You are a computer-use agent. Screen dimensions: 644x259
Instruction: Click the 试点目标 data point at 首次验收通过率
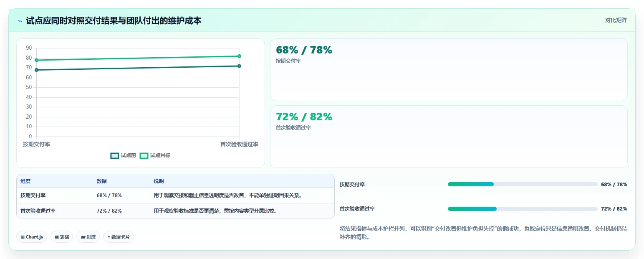click(x=239, y=56)
